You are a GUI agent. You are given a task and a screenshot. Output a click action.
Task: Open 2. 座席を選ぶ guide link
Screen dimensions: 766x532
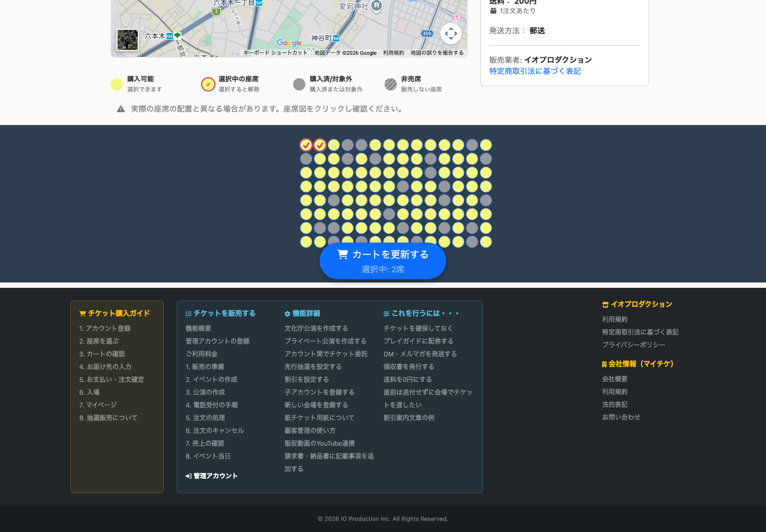point(99,342)
